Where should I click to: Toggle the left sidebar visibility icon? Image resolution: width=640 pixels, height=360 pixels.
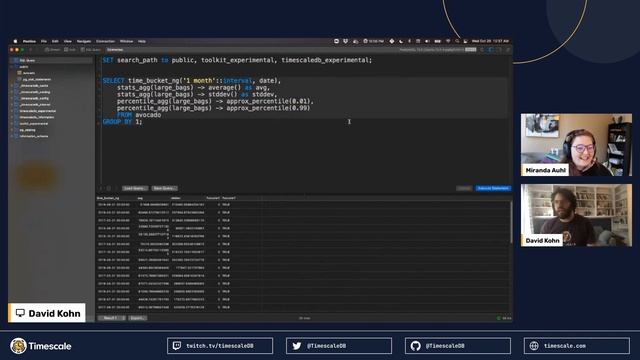point(491,50)
